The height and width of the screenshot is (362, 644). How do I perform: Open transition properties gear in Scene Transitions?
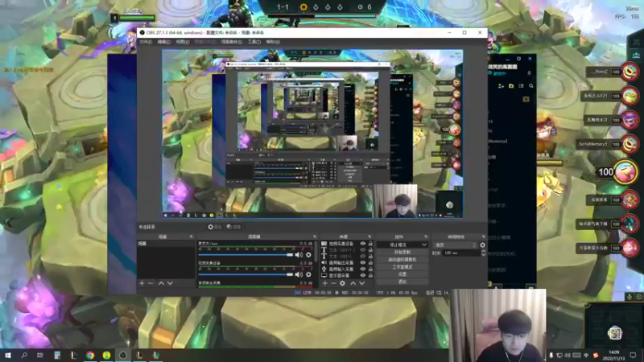(x=482, y=245)
